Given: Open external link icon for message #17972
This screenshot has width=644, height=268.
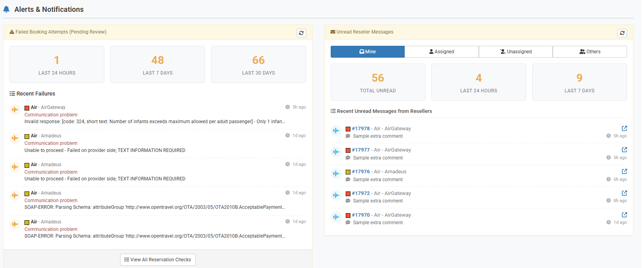Looking at the screenshot, I should pos(624,193).
